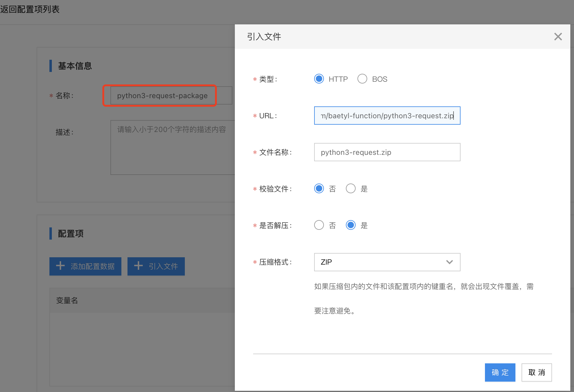Choose 是 for 校验文件
Viewport: 574px width, 392px height.
point(351,189)
